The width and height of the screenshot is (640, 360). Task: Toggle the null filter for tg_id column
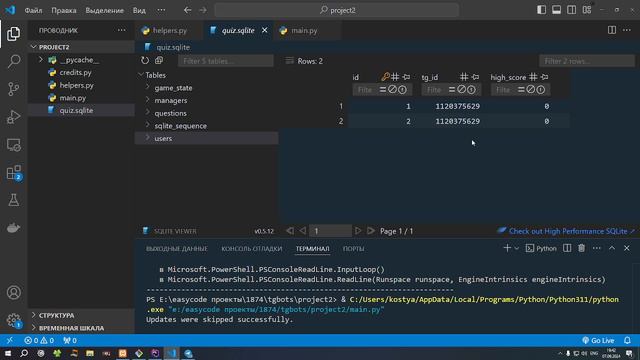click(x=461, y=89)
